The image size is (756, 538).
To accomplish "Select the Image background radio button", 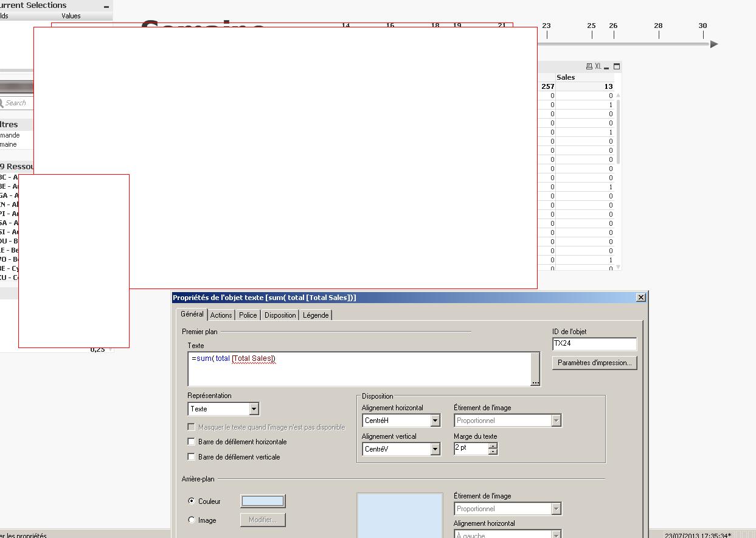I will (192, 520).
